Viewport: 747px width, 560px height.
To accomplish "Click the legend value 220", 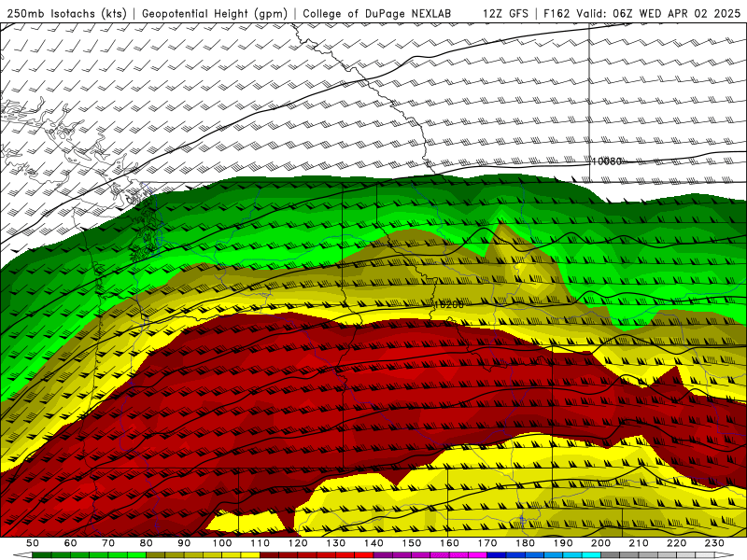I will (677, 543).
